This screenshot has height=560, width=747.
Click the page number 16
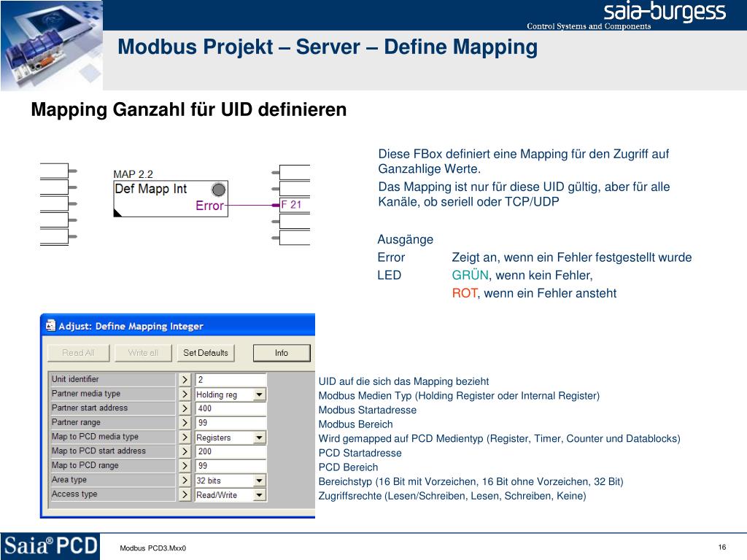(721, 547)
